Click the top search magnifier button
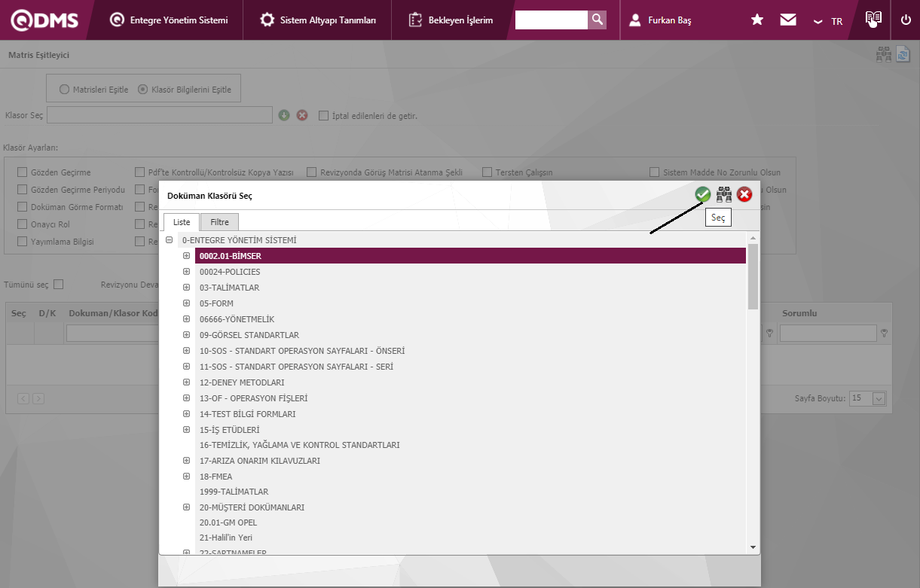The image size is (920, 588). click(x=597, y=20)
